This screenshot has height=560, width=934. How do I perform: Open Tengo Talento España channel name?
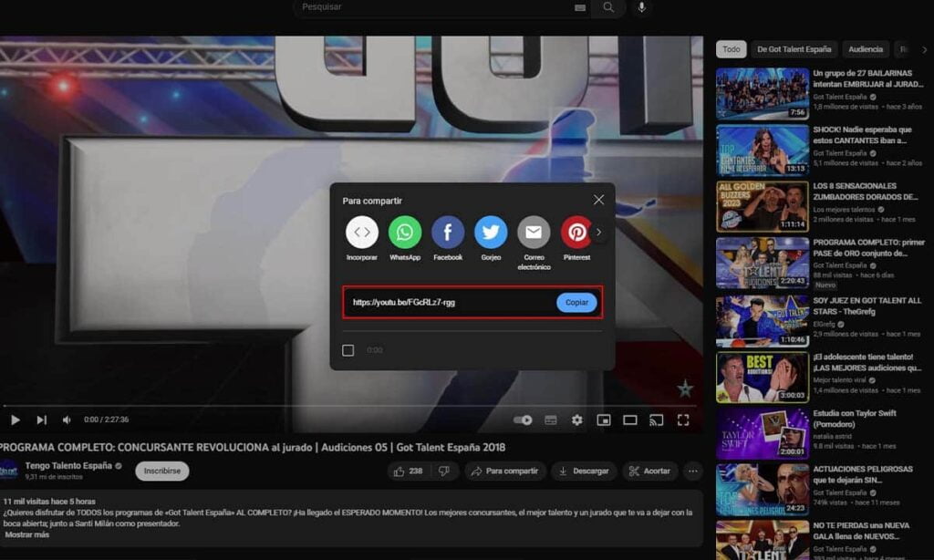[68, 466]
